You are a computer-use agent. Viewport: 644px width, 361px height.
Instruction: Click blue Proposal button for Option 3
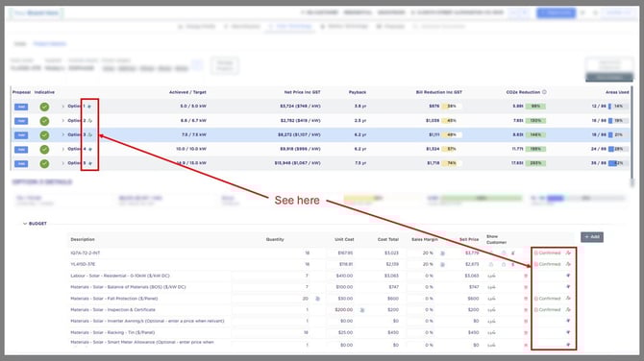[x=21, y=135]
